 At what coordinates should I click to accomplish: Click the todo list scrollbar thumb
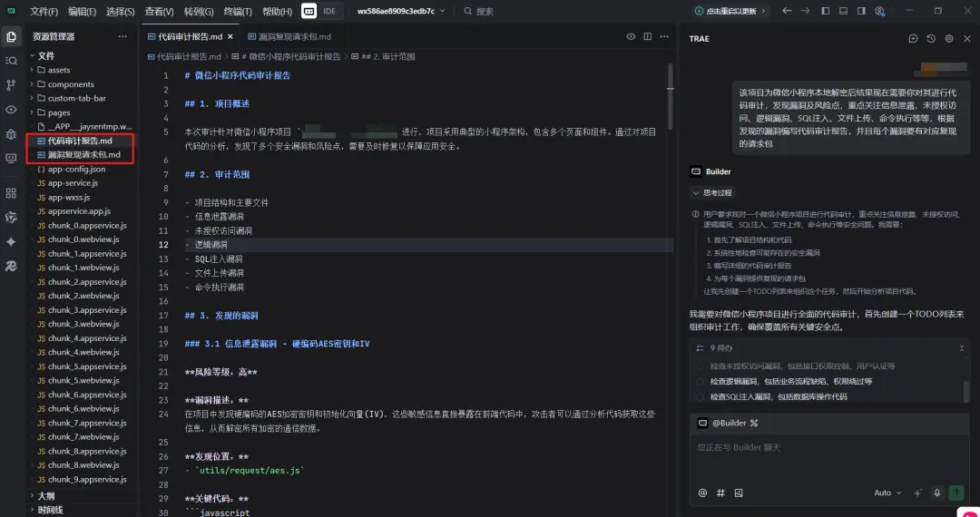[x=967, y=392]
